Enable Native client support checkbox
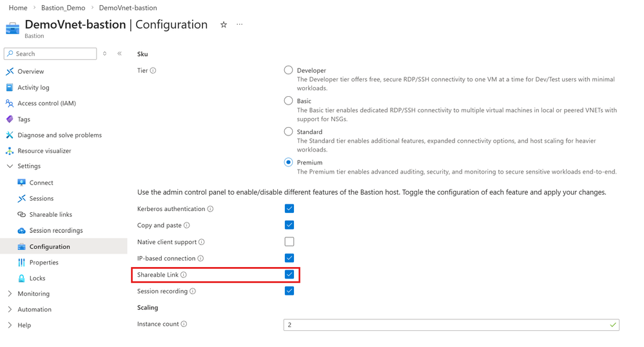Viewport: 644px width, 347px height. click(x=289, y=242)
